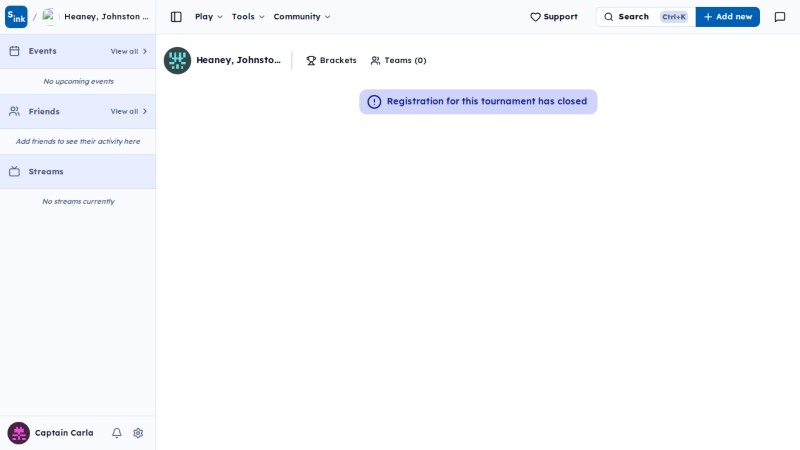The width and height of the screenshot is (800, 450).
Task: Click the Streams TV icon
Action: pos(14,171)
